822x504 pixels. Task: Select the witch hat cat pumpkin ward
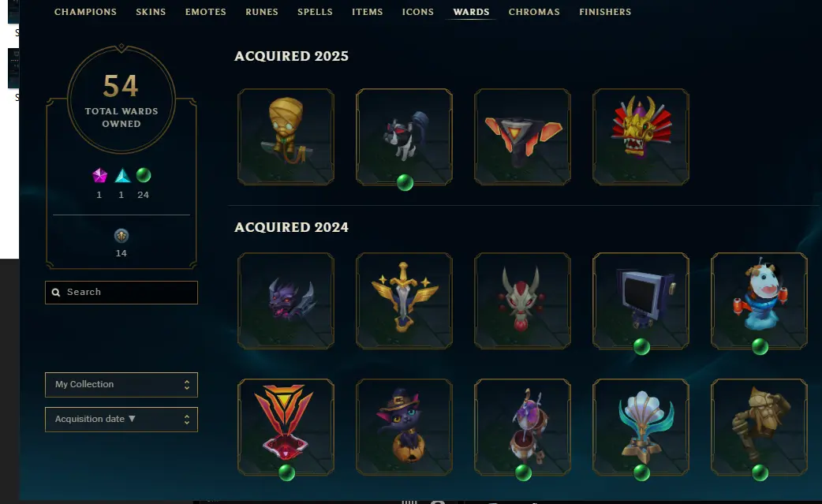[404, 427]
